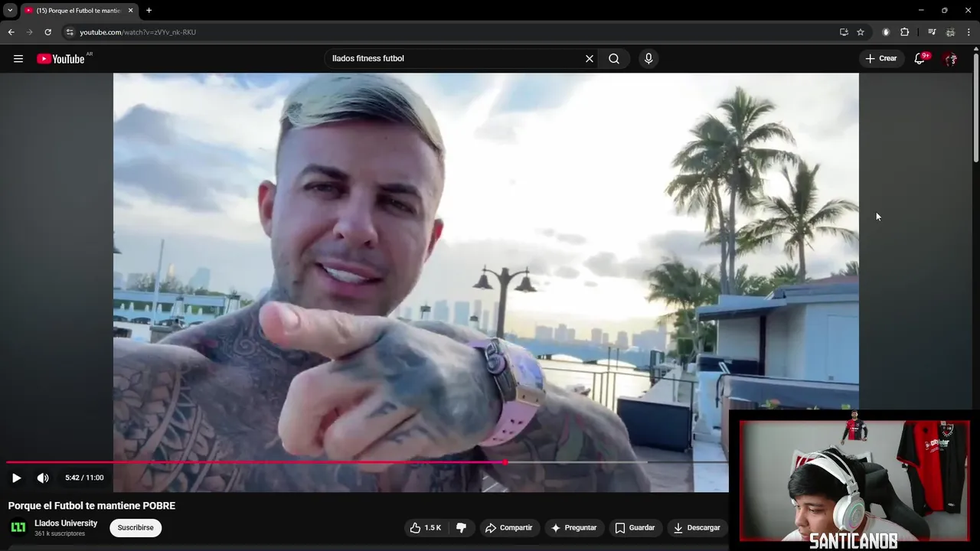Share the video via Compartir
The image size is (980, 551).
[509, 528]
